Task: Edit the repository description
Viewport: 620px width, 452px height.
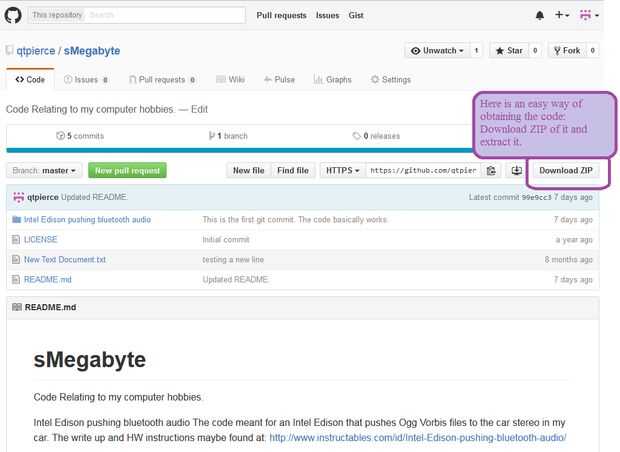Action: point(199,109)
